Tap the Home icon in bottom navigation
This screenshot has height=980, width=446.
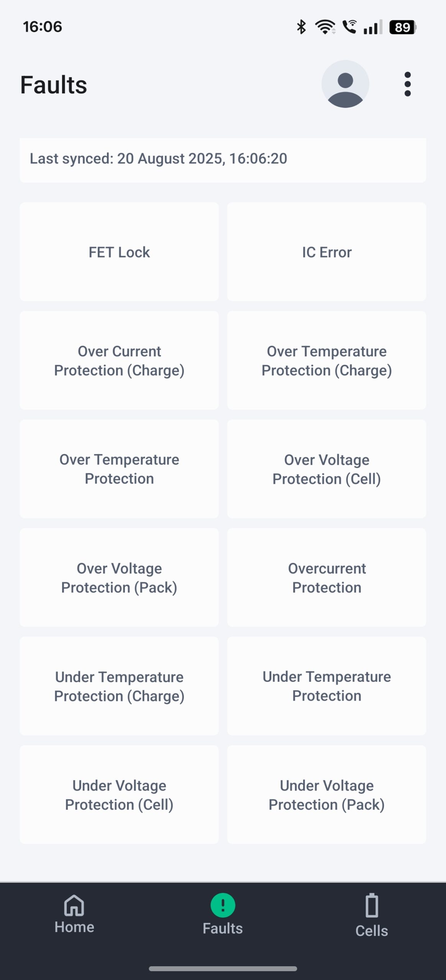click(x=74, y=906)
